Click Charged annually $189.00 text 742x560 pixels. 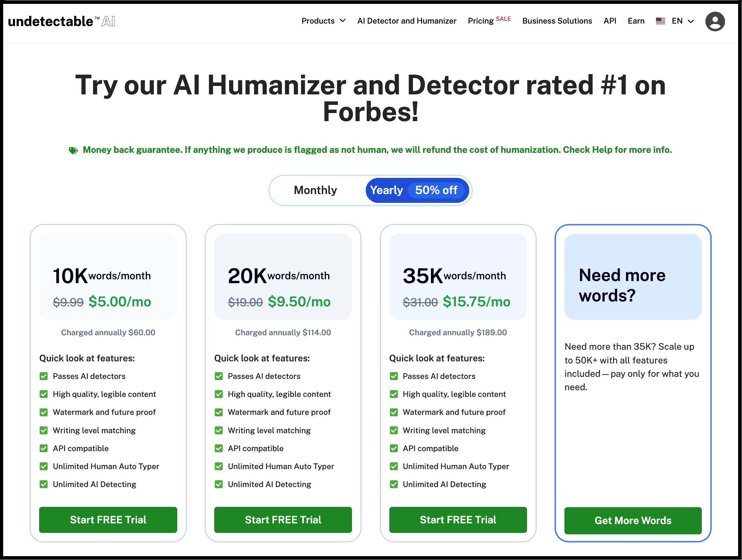(x=458, y=332)
